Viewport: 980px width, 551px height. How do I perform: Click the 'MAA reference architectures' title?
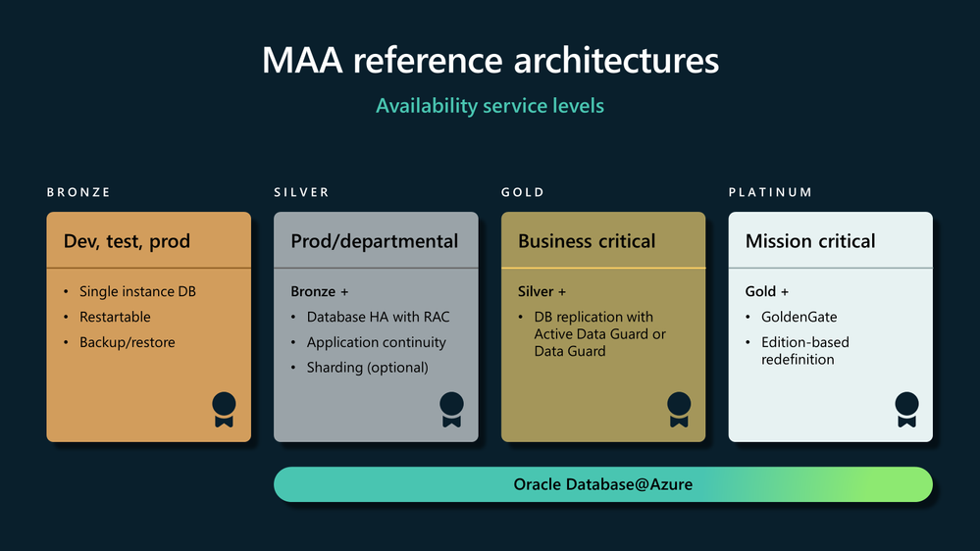click(490, 60)
